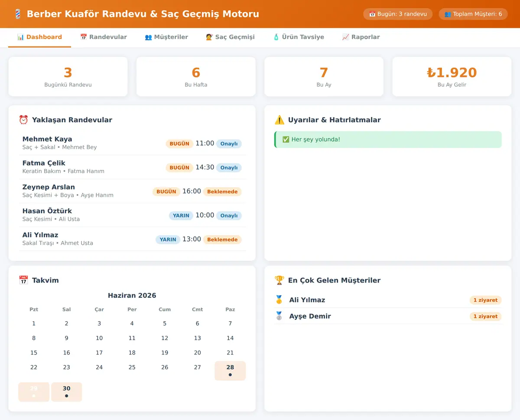The width and height of the screenshot is (520, 420).
Task: Click the "Toplam Müşteri: 6" header pill
Action: tap(473, 14)
